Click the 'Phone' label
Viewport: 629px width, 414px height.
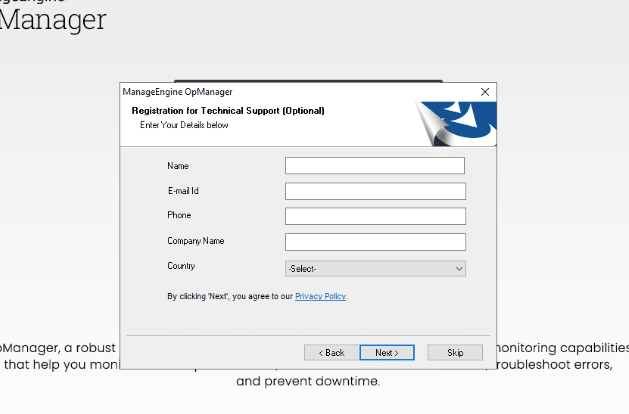point(179,215)
